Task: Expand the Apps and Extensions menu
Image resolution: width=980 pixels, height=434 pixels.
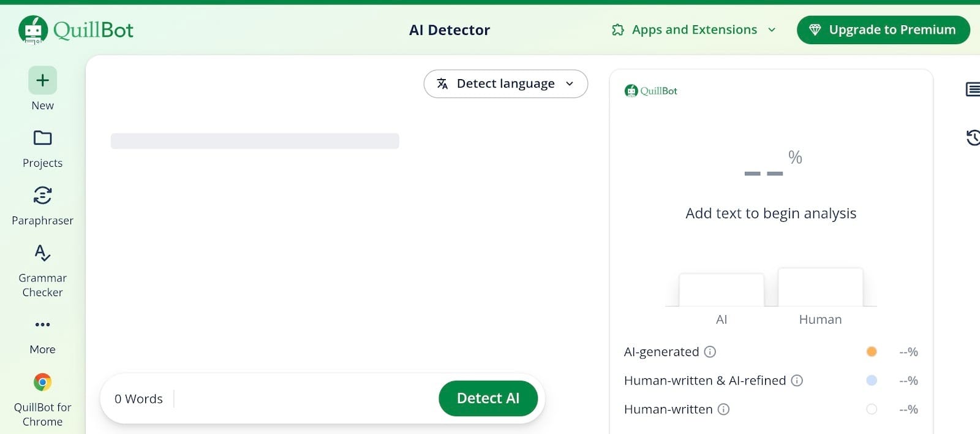Action: click(694, 29)
